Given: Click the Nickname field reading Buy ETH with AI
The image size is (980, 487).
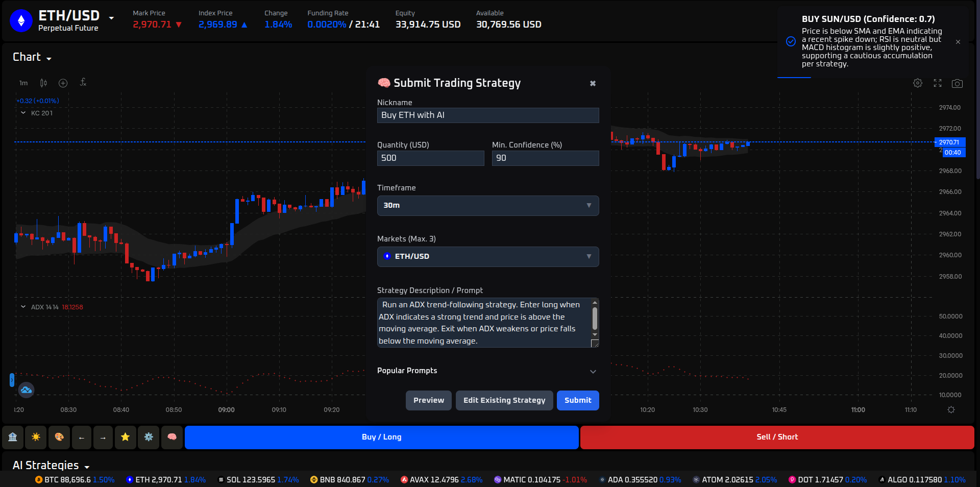Looking at the screenshot, I should [487, 115].
